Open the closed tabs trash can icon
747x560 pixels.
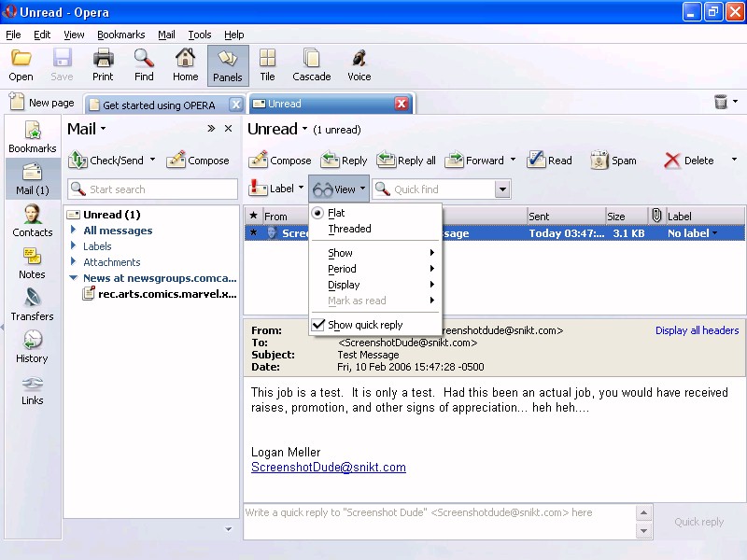721,102
